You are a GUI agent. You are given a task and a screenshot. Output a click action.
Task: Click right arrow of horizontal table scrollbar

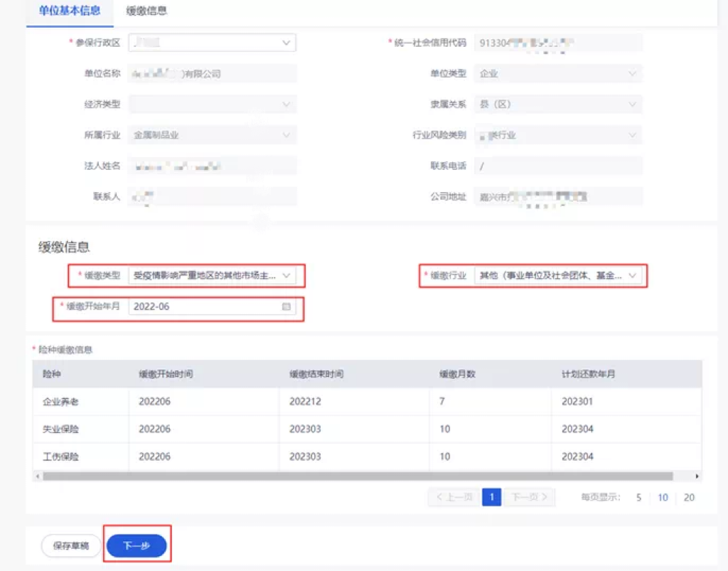click(x=697, y=476)
